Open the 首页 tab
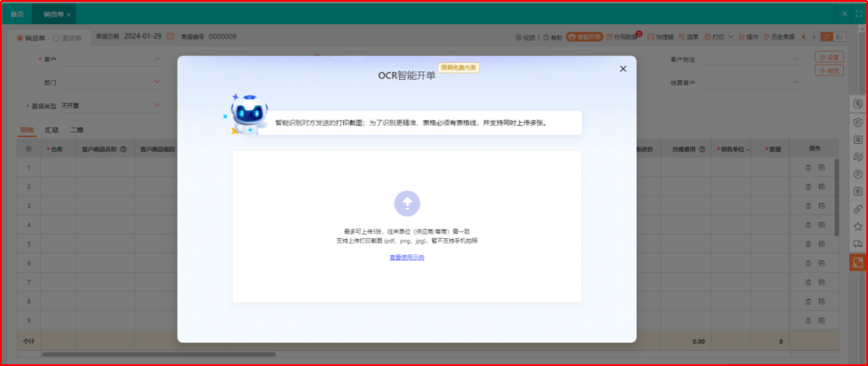Viewport: 868px width, 366px height. pos(17,14)
